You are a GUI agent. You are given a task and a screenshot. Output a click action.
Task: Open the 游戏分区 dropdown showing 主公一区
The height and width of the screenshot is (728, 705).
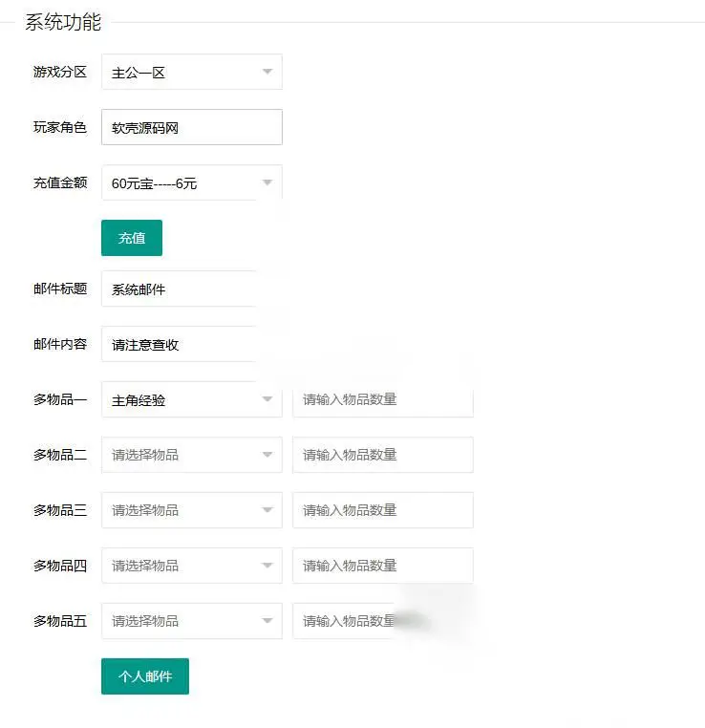192,72
